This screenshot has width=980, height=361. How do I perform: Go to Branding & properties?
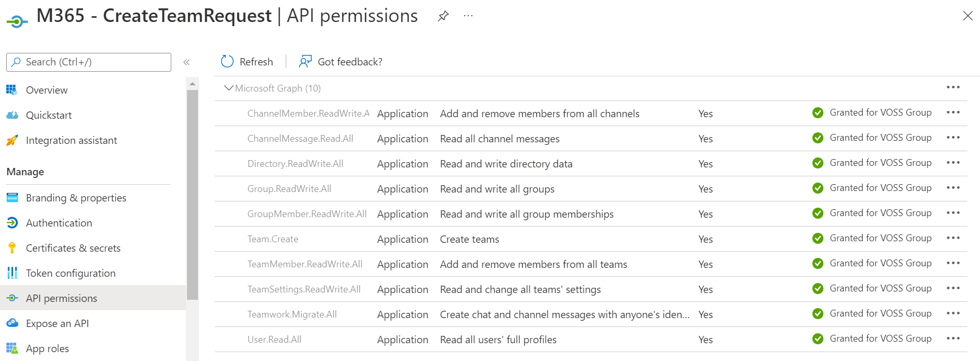coord(76,198)
